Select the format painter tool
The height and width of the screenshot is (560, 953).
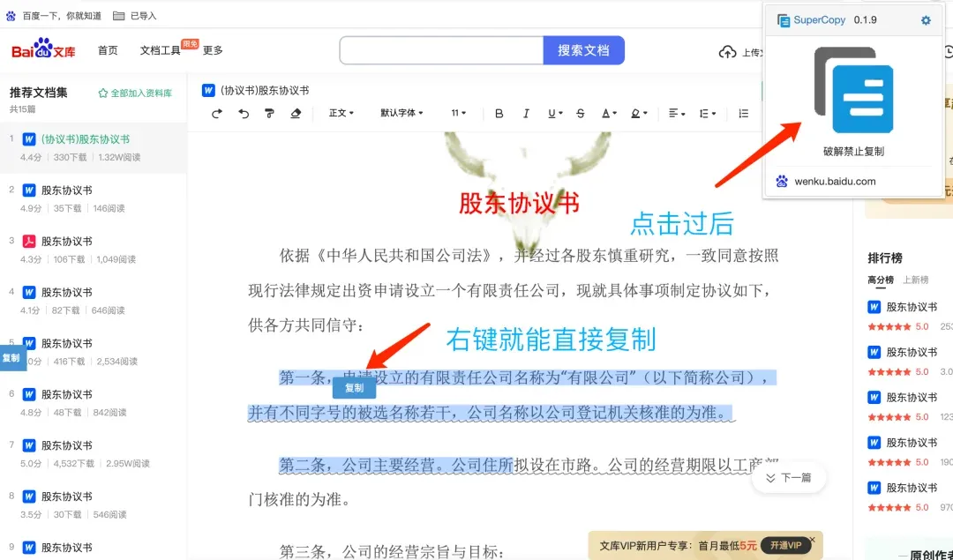click(x=269, y=114)
